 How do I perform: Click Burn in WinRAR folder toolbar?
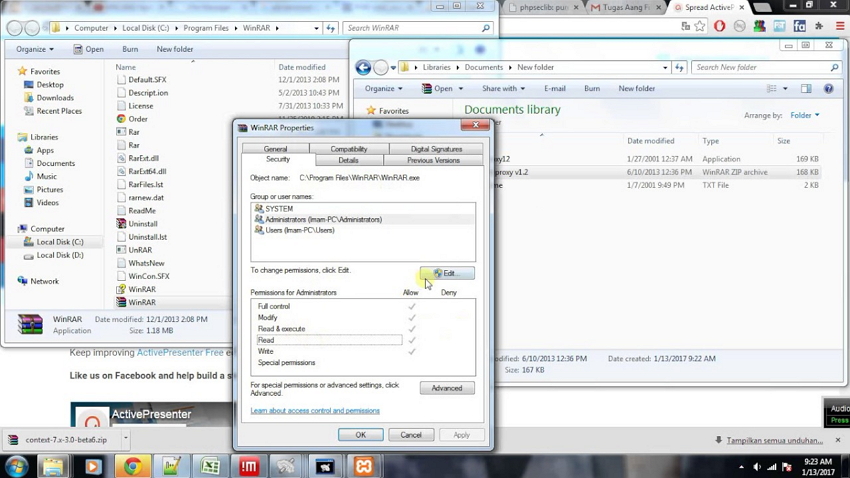[x=130, y=49]
